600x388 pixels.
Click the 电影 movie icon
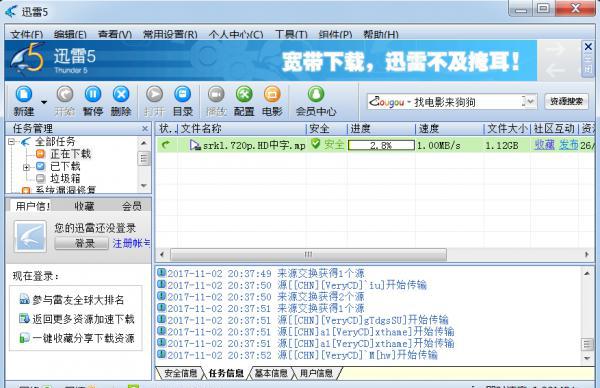pyautogui.click(x=272, y=95)
